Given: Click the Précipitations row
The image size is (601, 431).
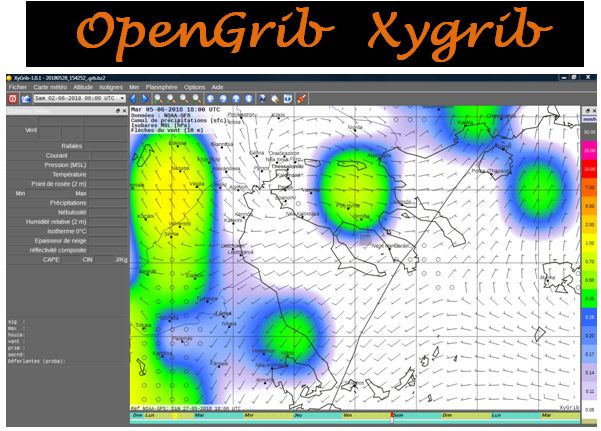Looking at the screenshot, I should tap(67, 203).
